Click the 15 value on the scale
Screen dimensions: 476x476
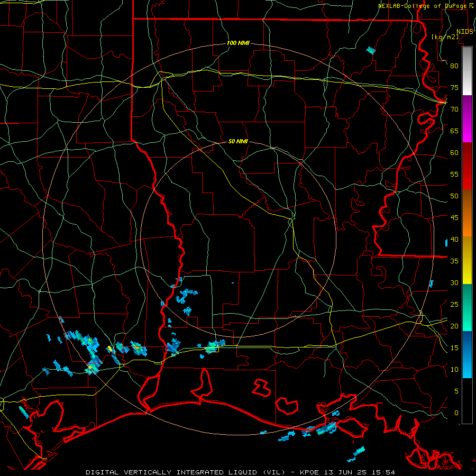[x=454, y=348]
